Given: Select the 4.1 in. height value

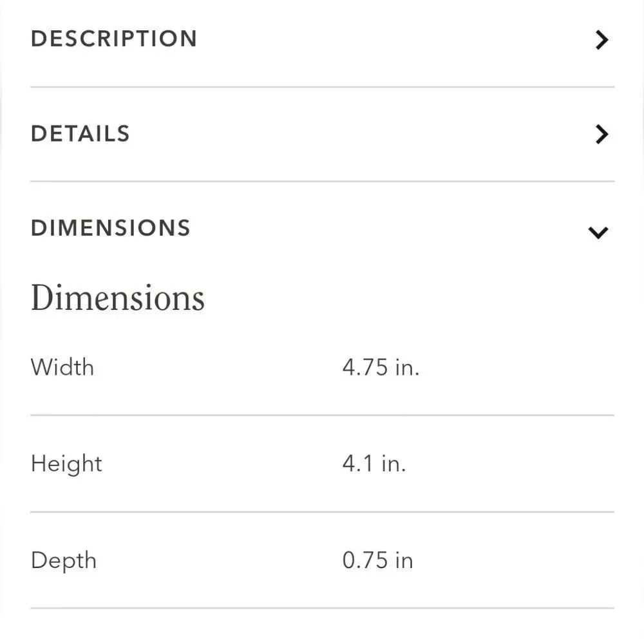Looking at the screenshot, I should click(x=374, y=464).
